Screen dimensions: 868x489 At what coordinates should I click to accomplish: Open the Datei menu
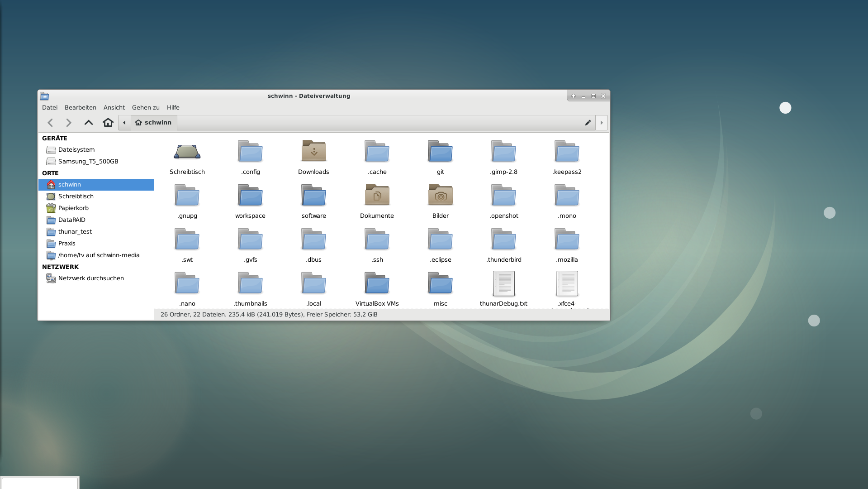(50, 107)
